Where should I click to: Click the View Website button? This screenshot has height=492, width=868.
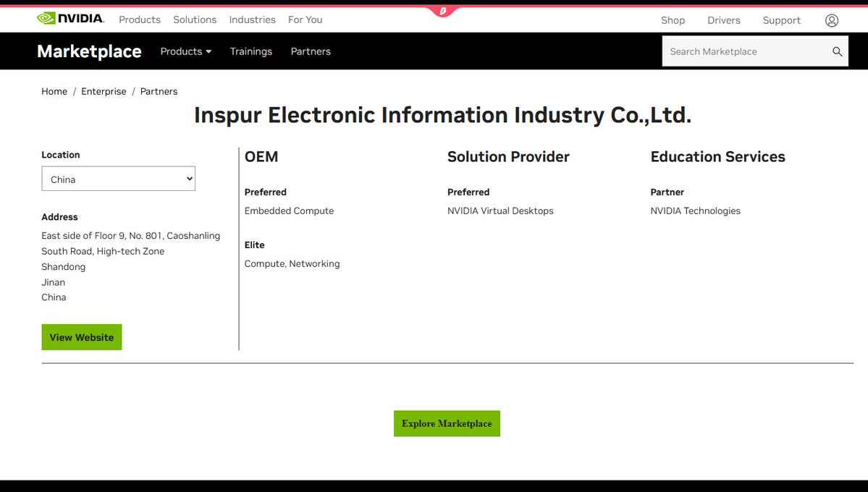(81, 337)
